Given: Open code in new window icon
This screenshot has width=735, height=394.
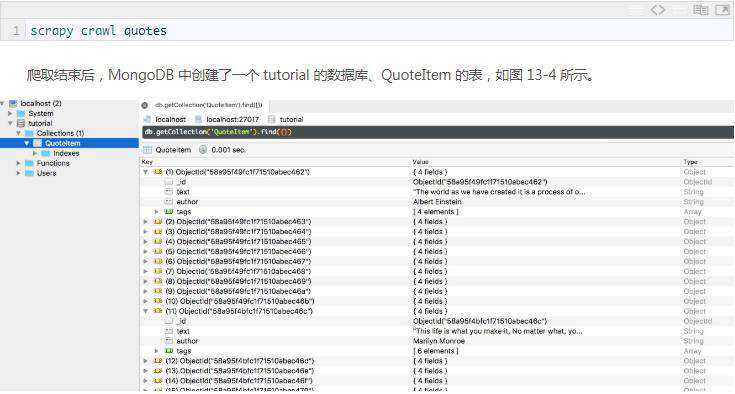Looking at the screenshot, I should coord(722,9).
